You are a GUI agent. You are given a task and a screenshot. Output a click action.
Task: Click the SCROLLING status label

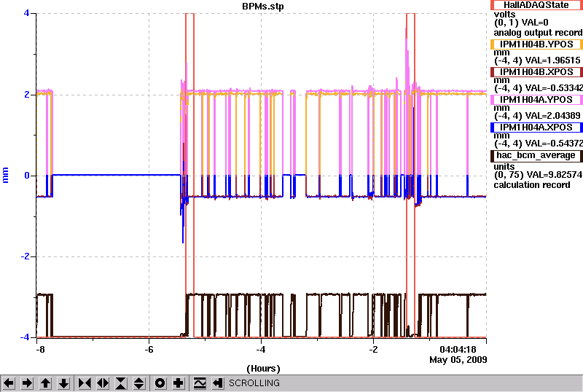[x=254, y=383]
